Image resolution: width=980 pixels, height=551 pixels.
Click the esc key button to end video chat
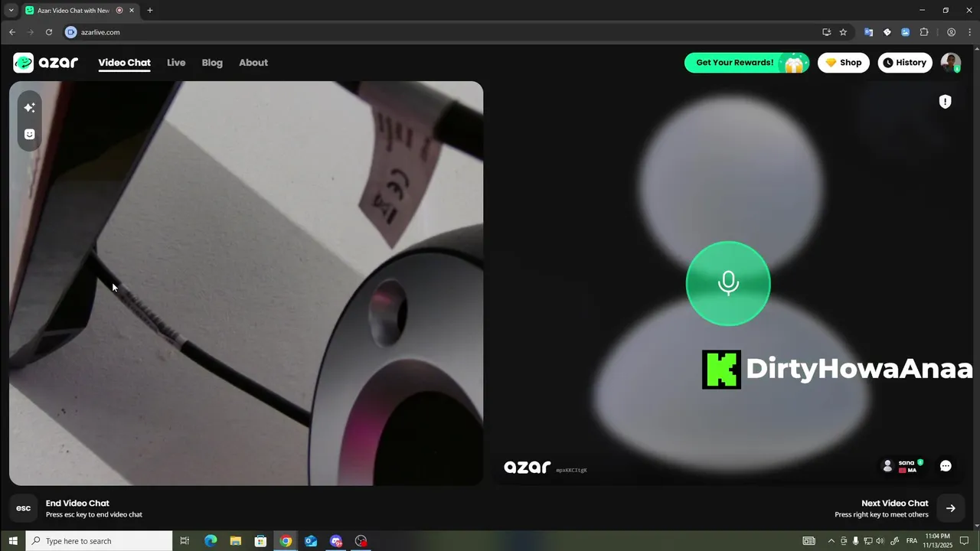pos(24,508)
